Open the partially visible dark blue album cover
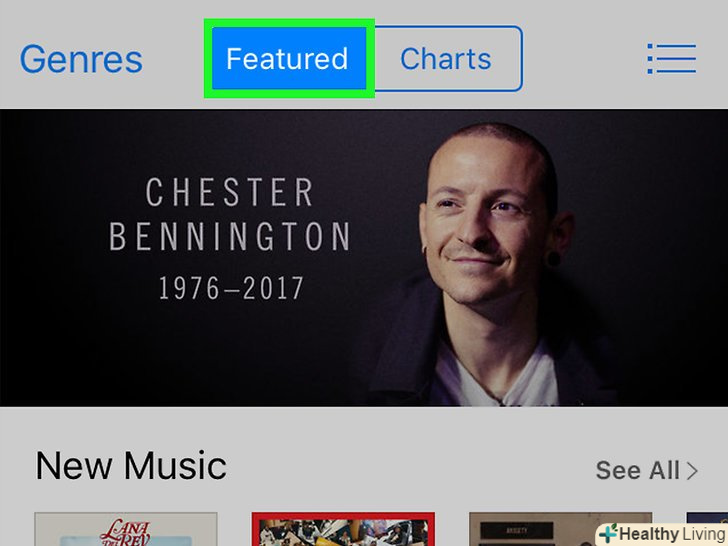 click(x=707, y=518)
